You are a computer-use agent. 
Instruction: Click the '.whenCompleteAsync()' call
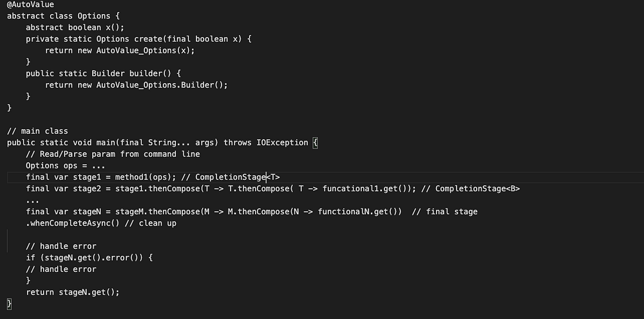(x=71, y=224)
